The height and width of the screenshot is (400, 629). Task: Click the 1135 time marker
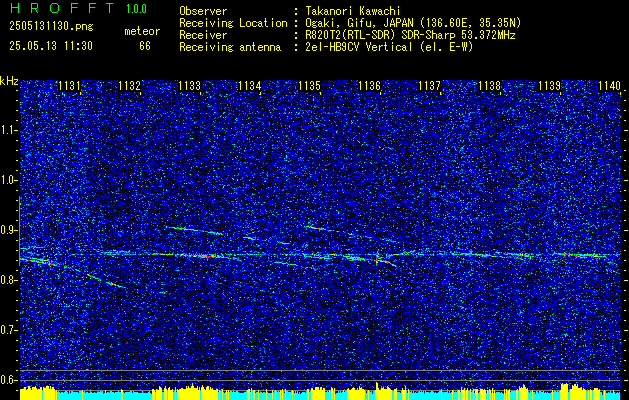[x=310, y=86]
